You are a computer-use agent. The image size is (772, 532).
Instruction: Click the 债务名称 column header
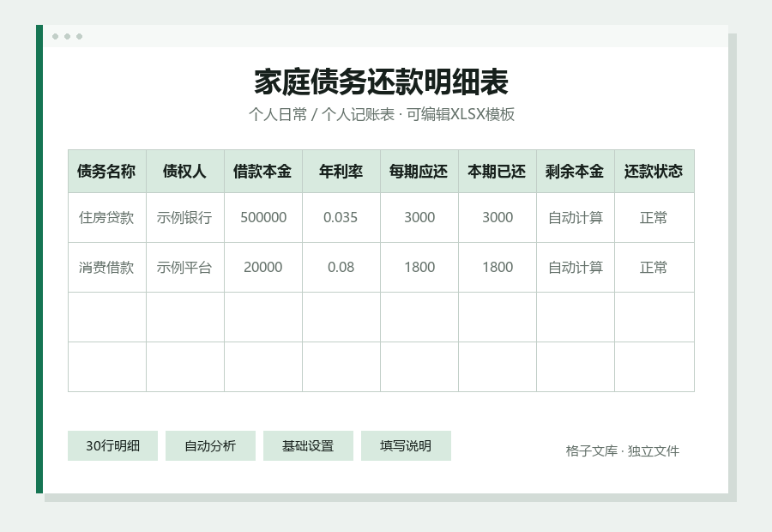coord(107,172)
